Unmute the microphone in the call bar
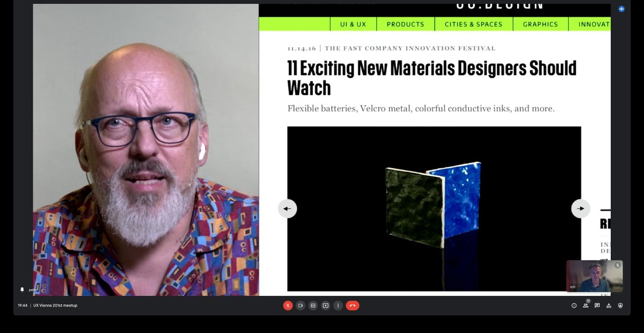The height and width of the screenshot is (333, 644). (x=288, y=305)
